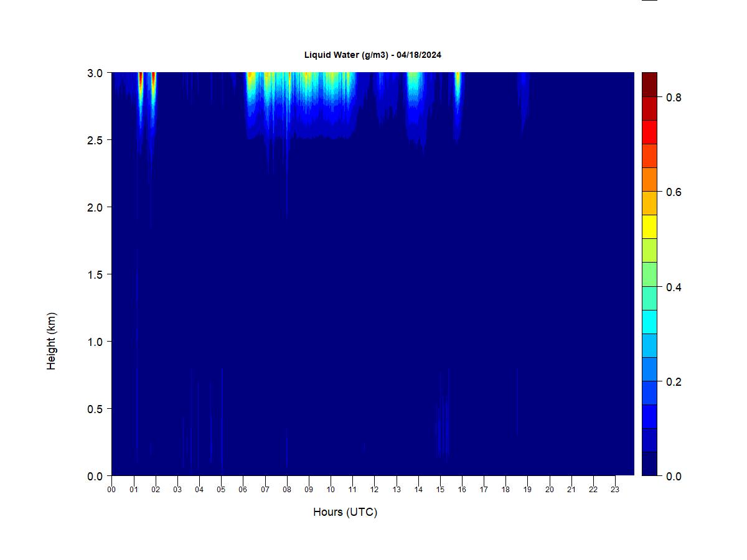The width and height of the screenshot is (747, 560).
Task: Click the 00 hour tick label
Action: [111, 490]
